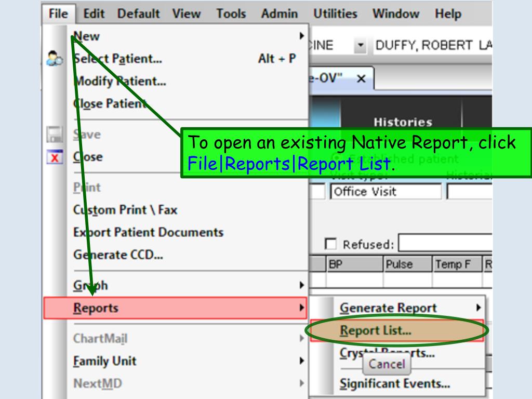
Task: Click the Temp F column header
Action: click(457, 264)
